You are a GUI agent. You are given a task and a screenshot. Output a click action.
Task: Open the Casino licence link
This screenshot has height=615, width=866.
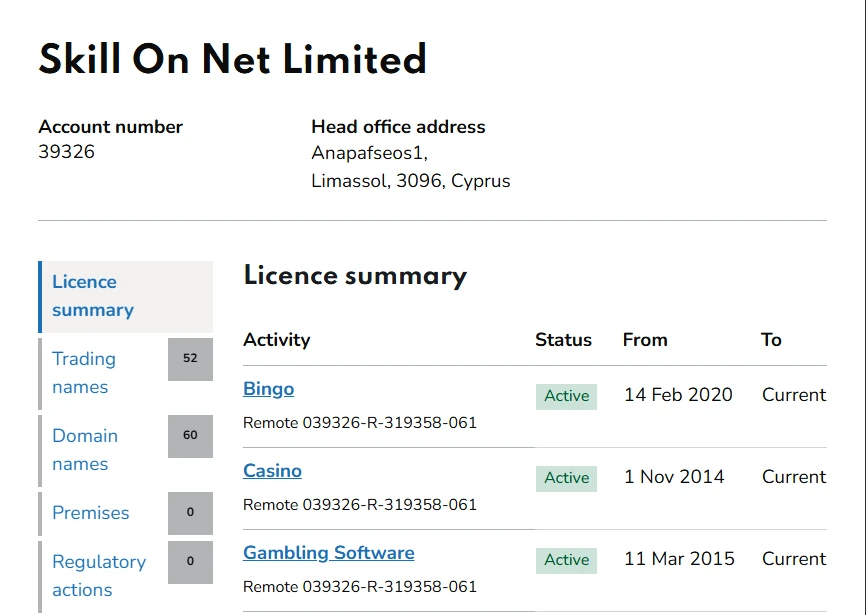(x=272, y=471)
